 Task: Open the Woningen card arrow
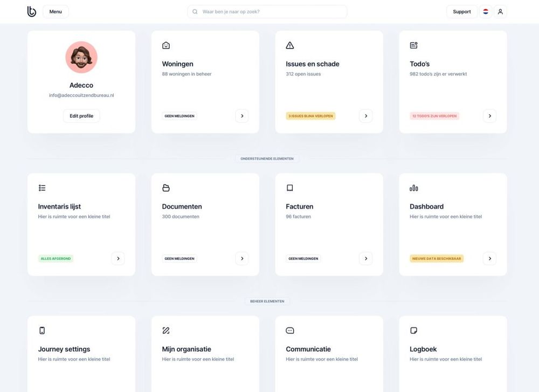coord(242,116)
